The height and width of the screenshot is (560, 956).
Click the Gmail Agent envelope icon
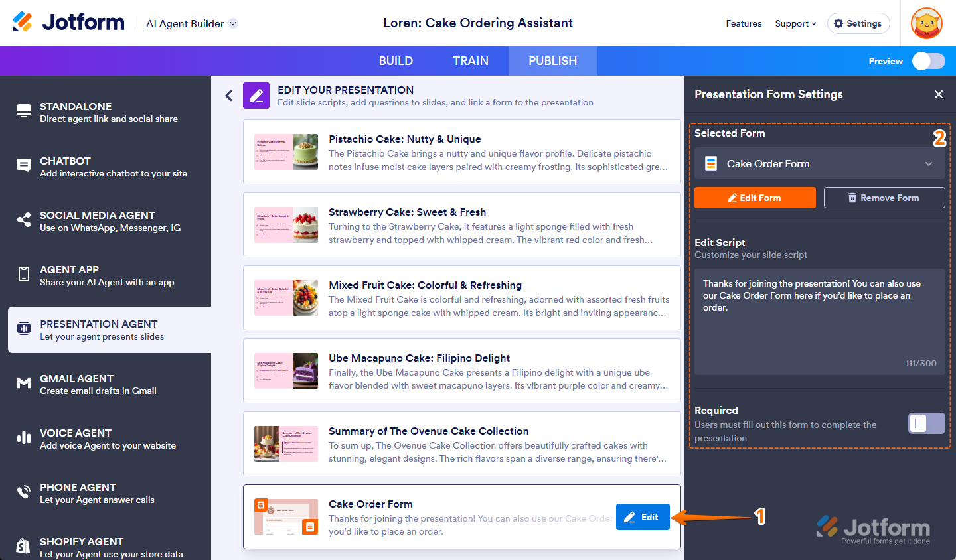tap(24, 383)
